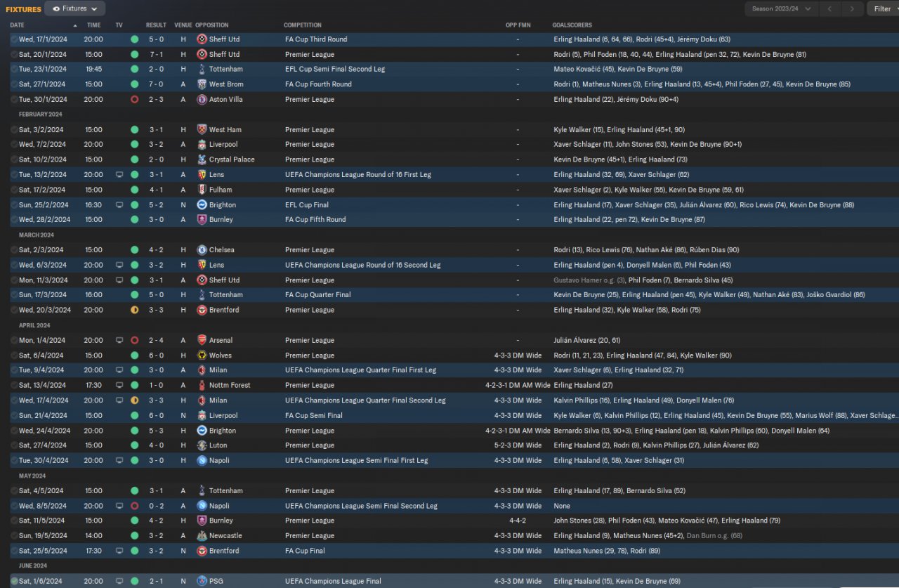This screenshot has height=588, width=899.
Task: Click the Newcastle club badge
Action: pyautogui.click(x=202, y=535)
